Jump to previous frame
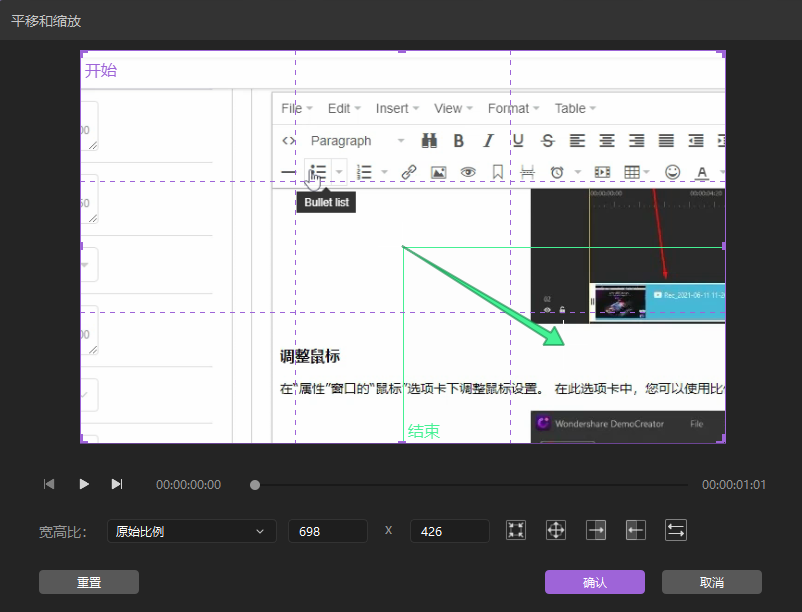This screenshot has width=802, height=612. (x=49, y=484)
